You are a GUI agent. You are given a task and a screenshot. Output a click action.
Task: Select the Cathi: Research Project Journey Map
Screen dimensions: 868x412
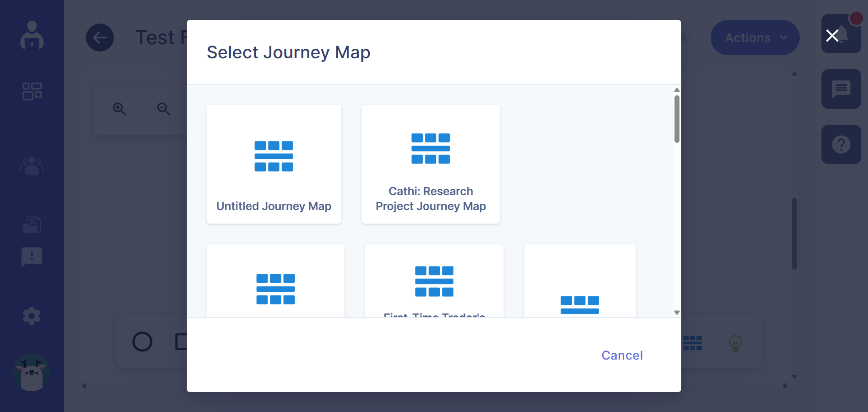(430, 164)
